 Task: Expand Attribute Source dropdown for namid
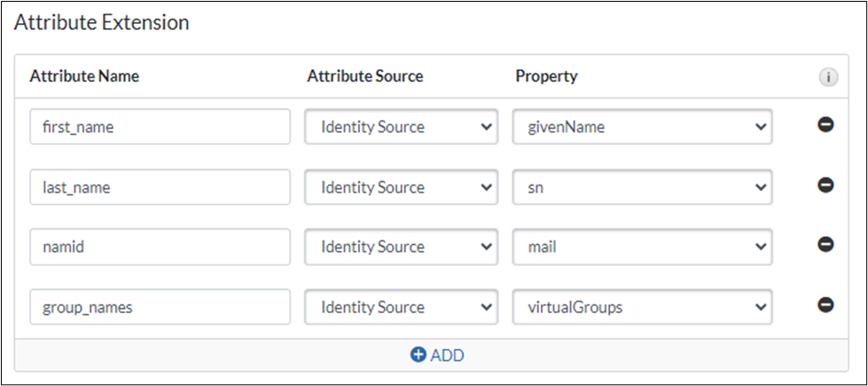tap(400, 247)
